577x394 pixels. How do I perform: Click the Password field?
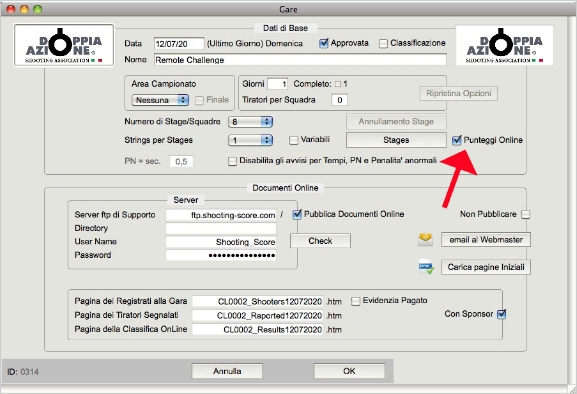[221, 255]
